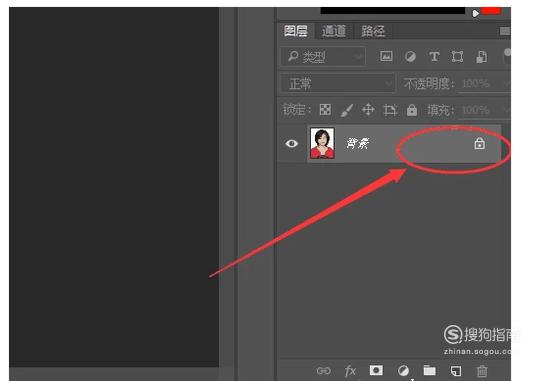
Task: Open the 正常 blend mode dropdown
Action: [x=338, y=84]
